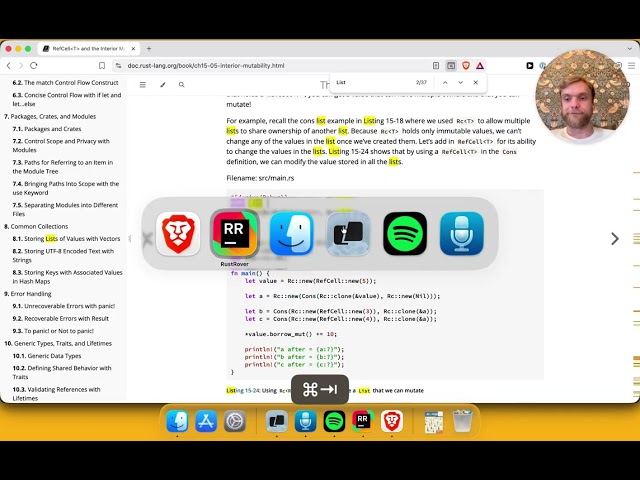Open "7.1. Packages and Crates" section
640x480 pixels.
click(x=47, y=129)
